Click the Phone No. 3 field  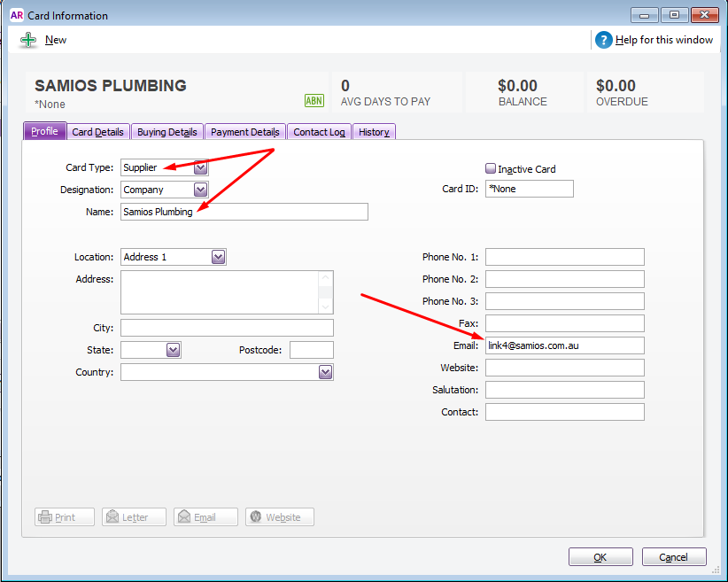565,301
